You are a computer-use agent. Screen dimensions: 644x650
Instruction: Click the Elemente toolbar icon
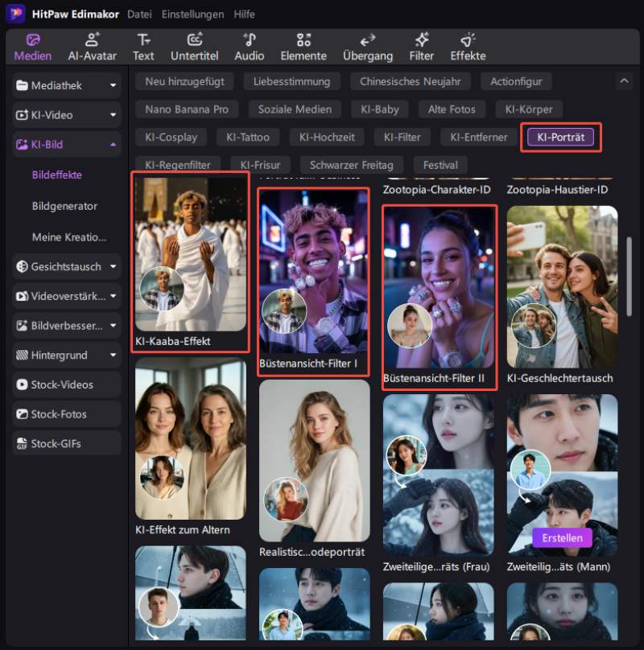(303, 40)
